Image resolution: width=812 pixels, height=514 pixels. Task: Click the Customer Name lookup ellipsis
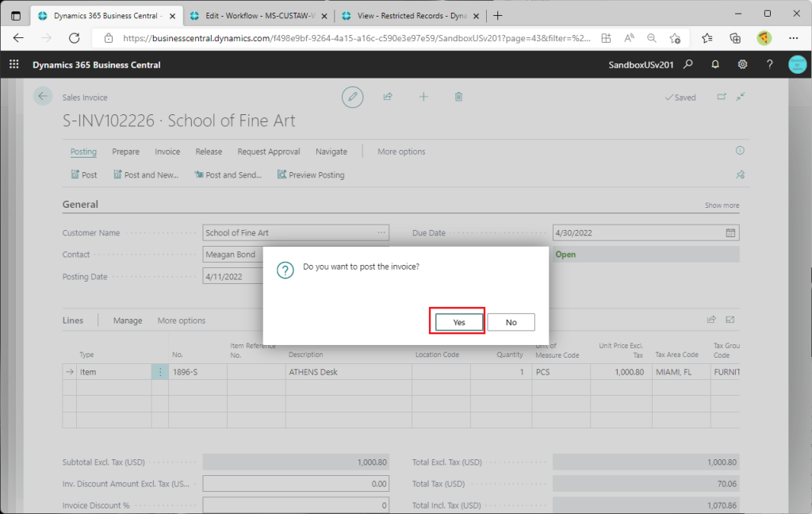(x=381, y=233)
